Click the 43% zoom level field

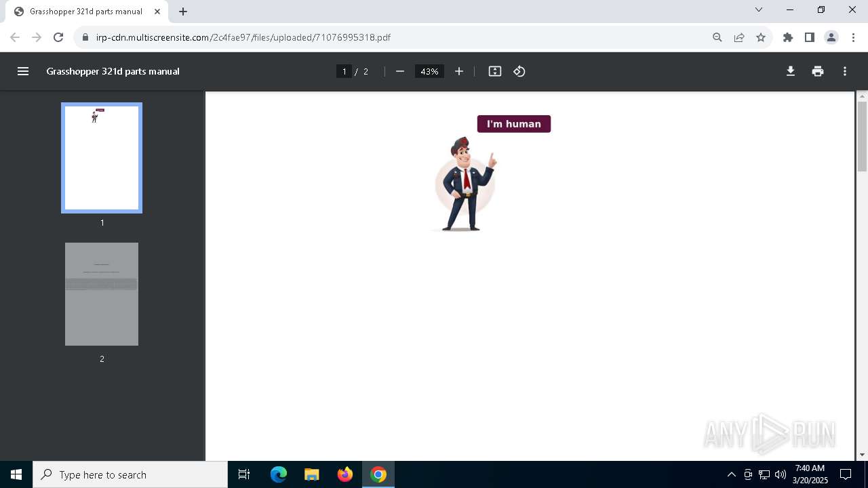(429, 71)
